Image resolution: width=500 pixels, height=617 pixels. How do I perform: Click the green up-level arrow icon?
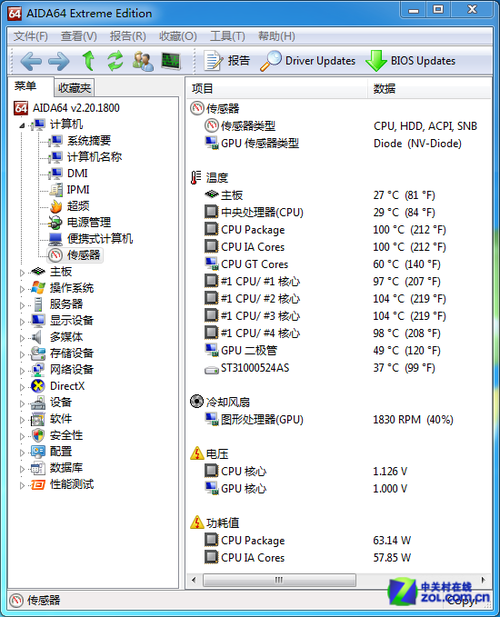pyautogui.click(x=88, y=61)
